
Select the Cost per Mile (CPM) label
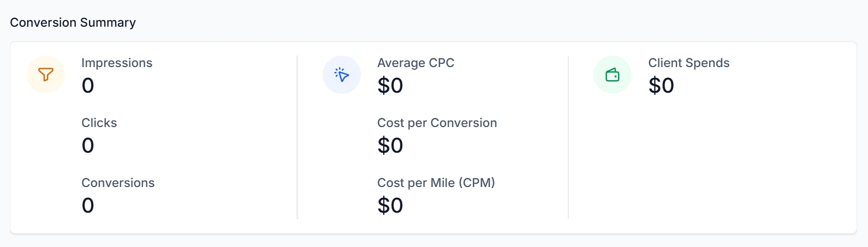[436, 183]
